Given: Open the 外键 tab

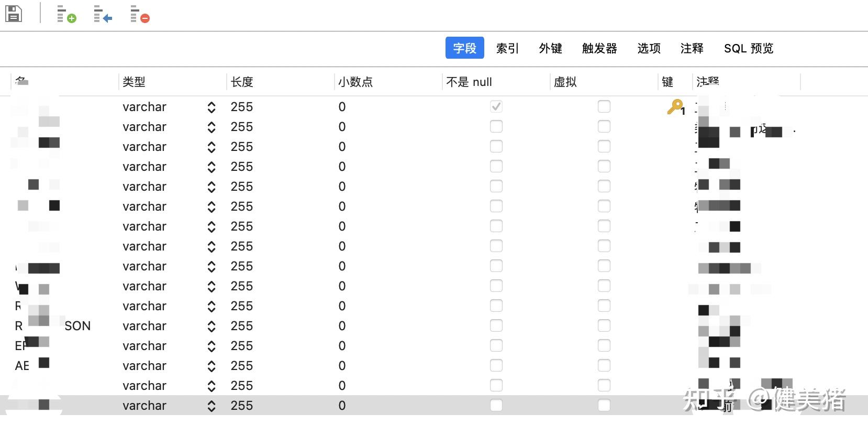Looking at the screenshot, I should click(x=551, y=48).
